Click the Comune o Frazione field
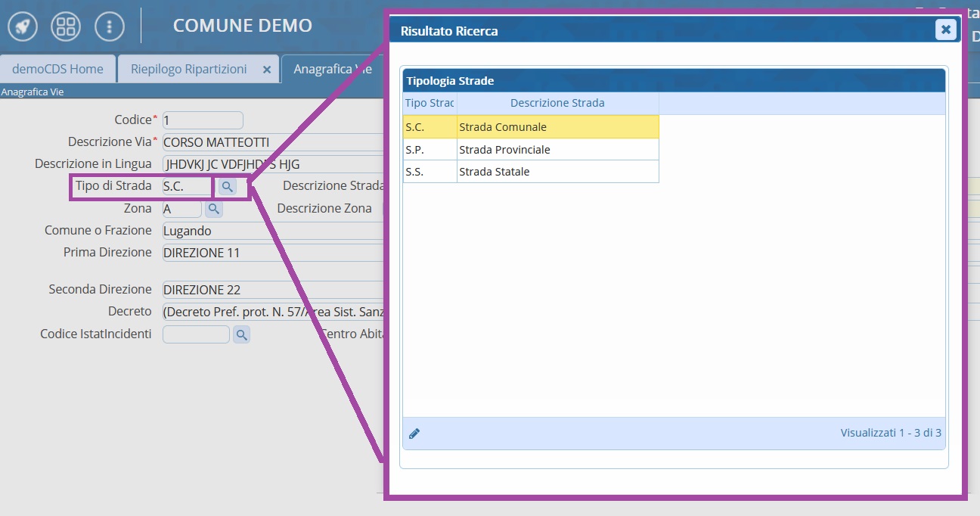Image resolution: width=980 pixels, height=516 pixels. pos(272,231)
